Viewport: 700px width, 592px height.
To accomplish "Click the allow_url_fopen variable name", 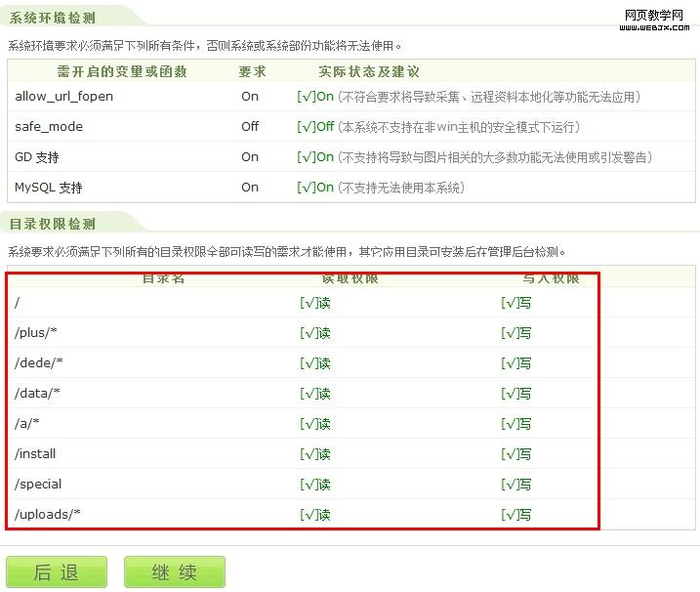I will tap(63, 96).
